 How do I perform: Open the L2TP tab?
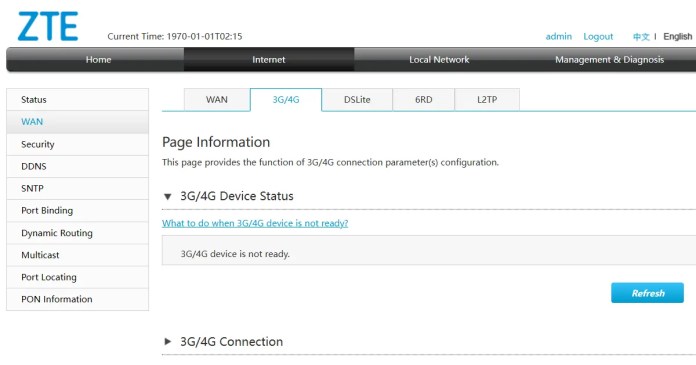click(487, 99)
